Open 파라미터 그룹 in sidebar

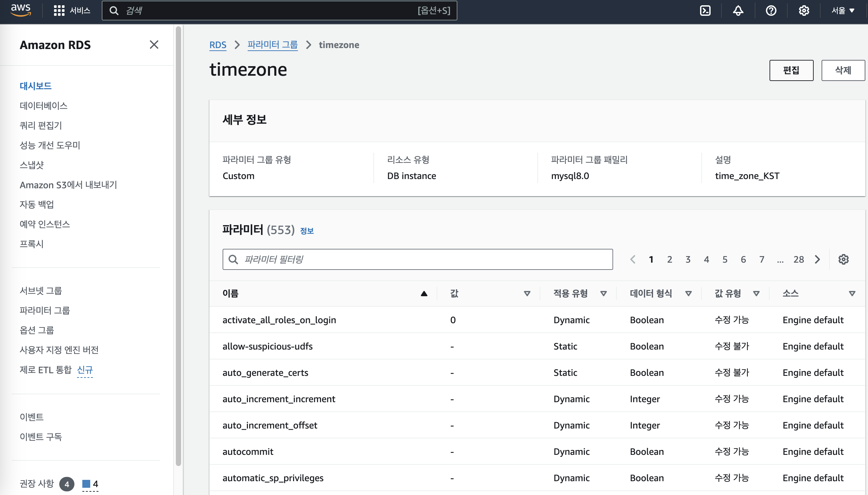tap(44, 310)
